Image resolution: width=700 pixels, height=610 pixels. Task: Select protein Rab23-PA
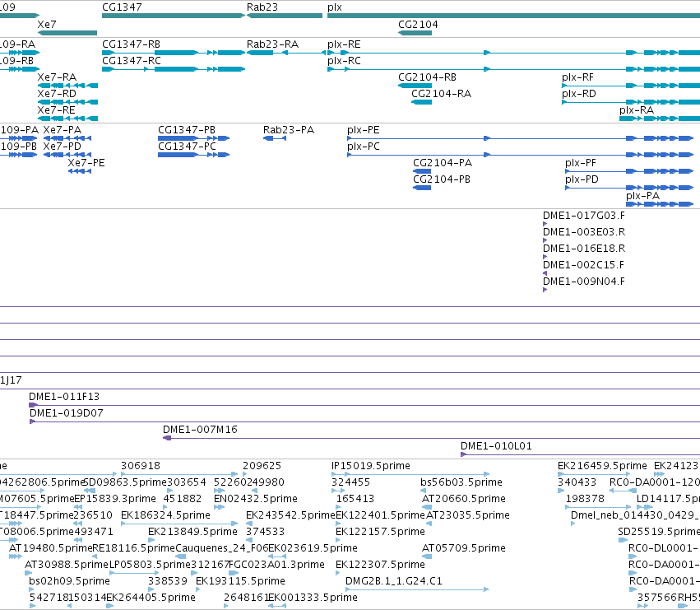click(275, 138)
